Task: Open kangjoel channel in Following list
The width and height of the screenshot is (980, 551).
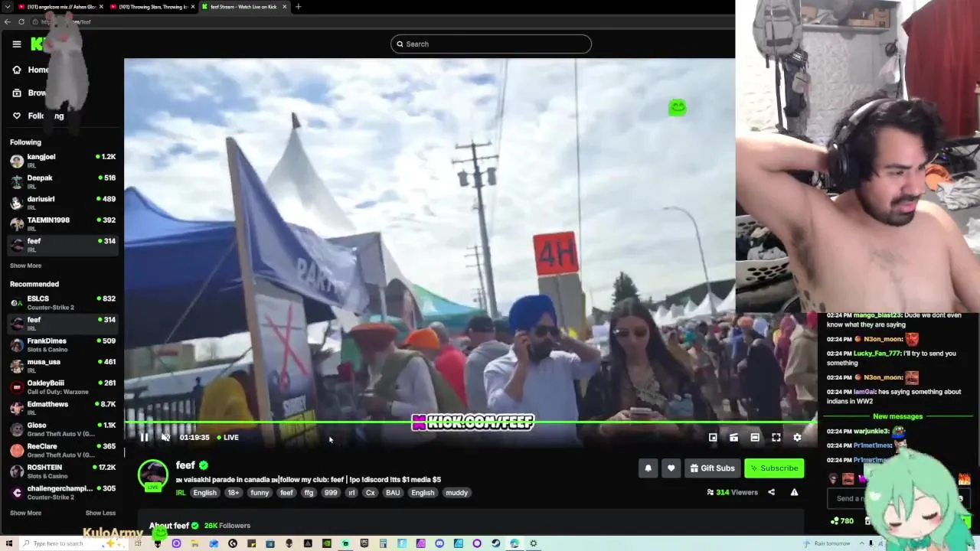Action: pyautogui.click(x=62, y=160)
